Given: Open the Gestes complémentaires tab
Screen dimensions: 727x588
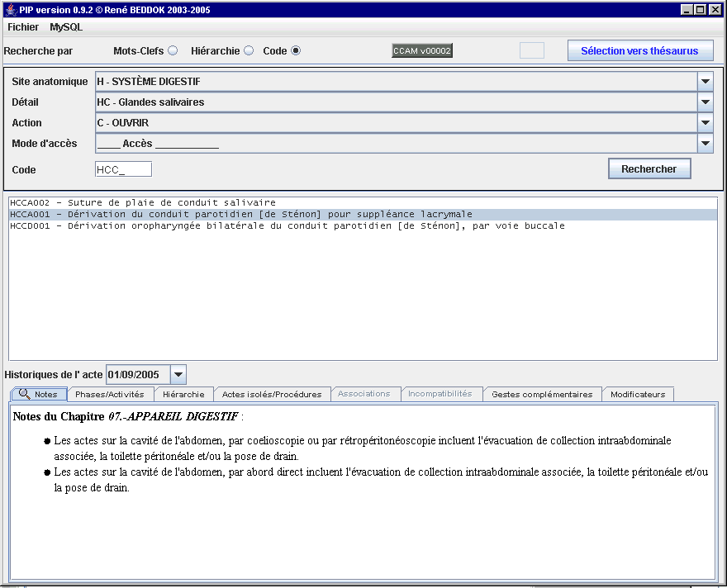Looking at the screenshot, I should (x=542, y=394).
